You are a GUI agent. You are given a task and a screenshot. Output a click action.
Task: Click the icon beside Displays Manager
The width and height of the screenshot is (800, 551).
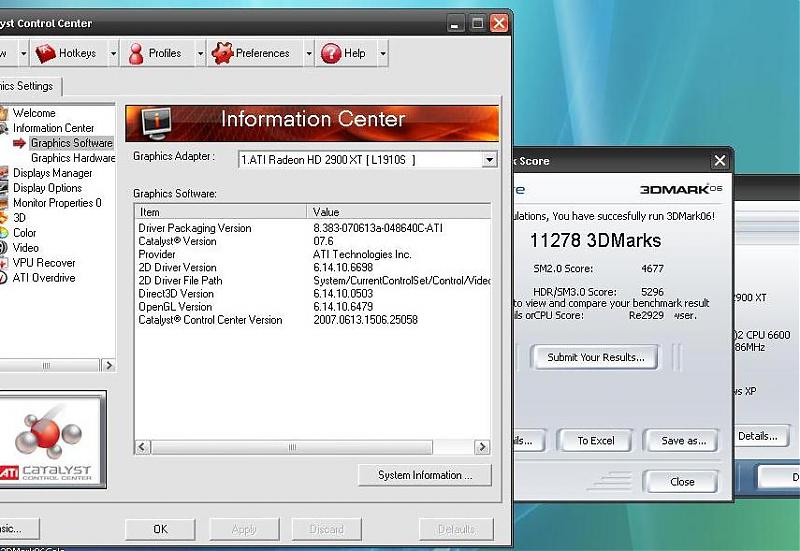point(3,173)
